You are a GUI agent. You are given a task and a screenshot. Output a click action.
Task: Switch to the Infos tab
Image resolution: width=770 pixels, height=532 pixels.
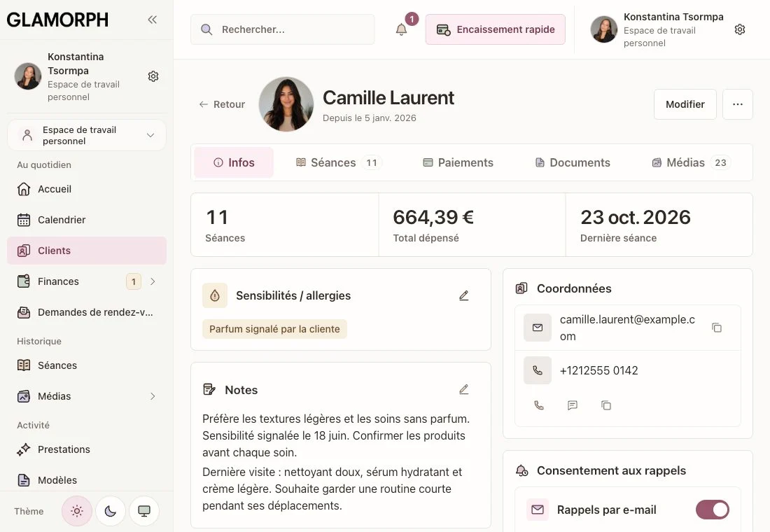(234, 162)
